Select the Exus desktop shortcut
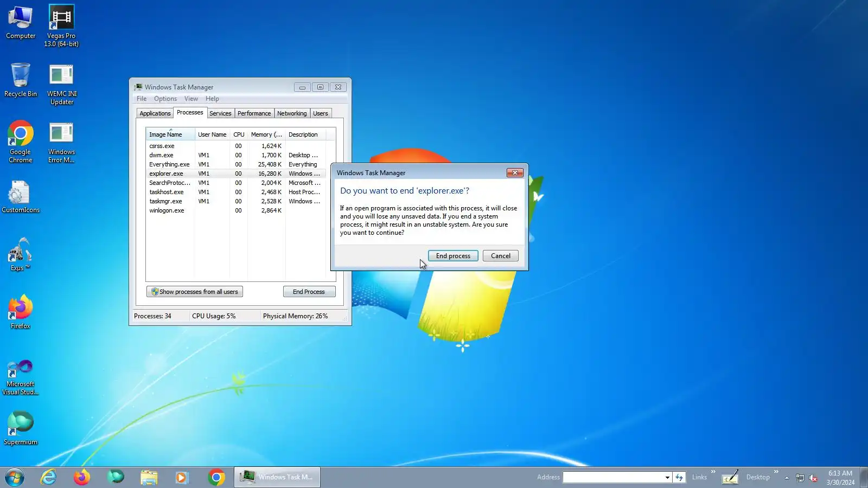 point(20,254)
